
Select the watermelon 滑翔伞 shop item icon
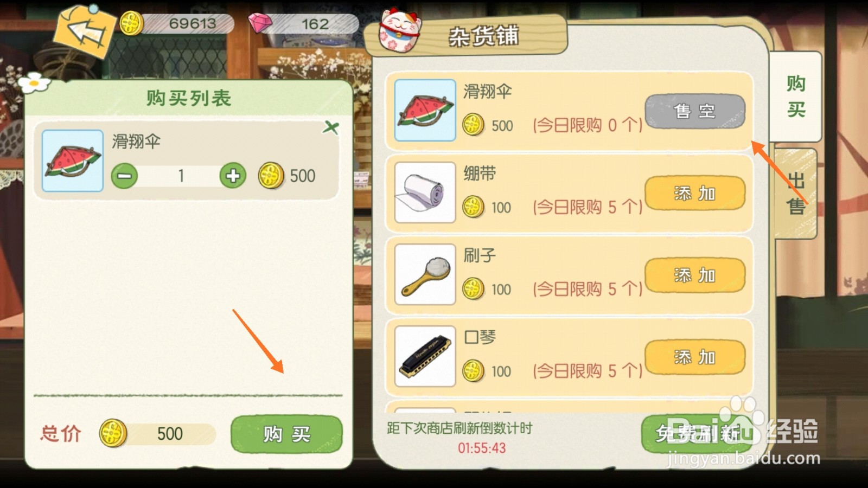tap(425, 110)
